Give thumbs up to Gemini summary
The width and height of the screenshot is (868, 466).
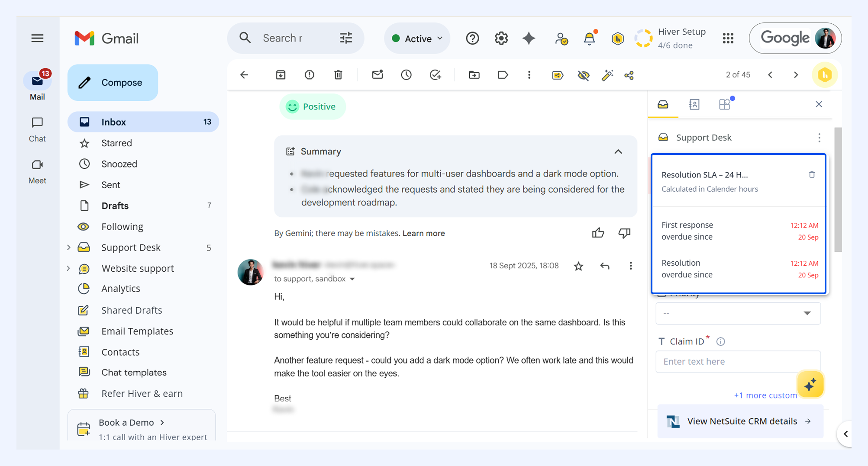(598, 233)
